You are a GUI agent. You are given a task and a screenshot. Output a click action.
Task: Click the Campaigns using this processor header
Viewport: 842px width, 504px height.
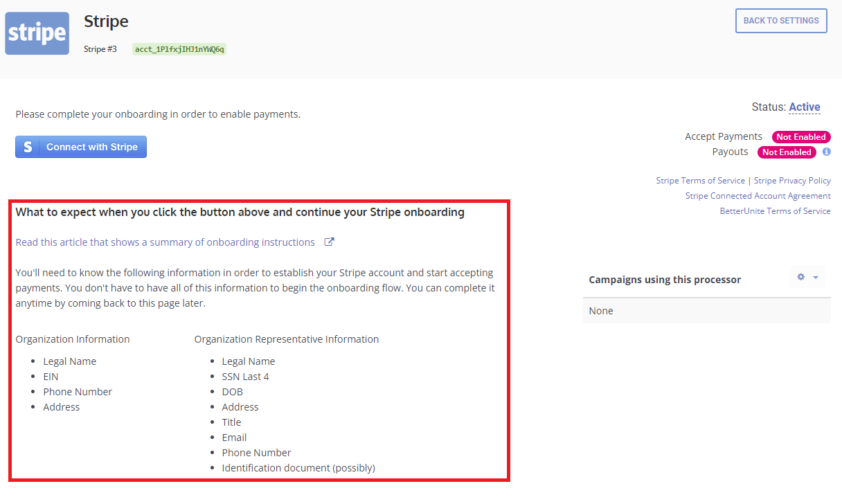pos(665,280)
